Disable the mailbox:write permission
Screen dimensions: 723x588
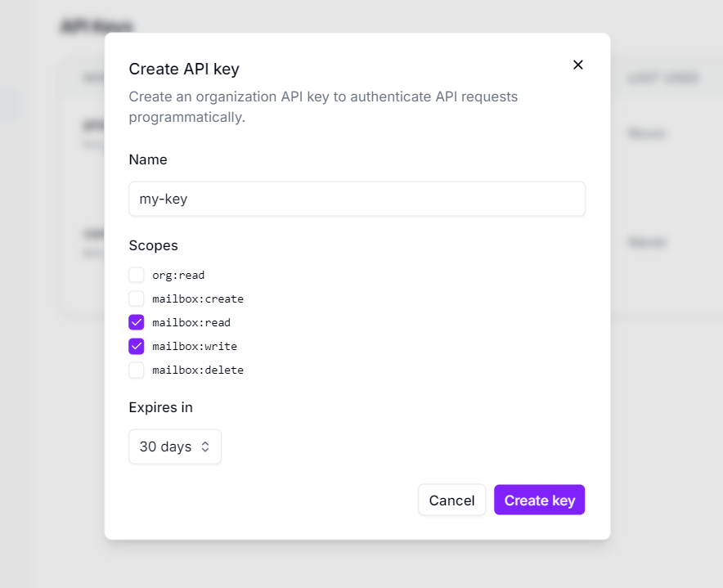136,346
